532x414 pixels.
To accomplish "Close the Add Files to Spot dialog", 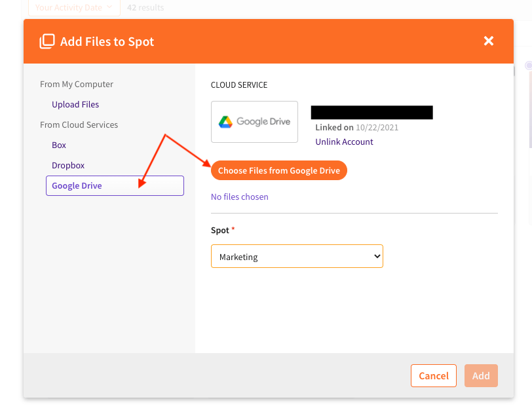I will coord(488,41).
